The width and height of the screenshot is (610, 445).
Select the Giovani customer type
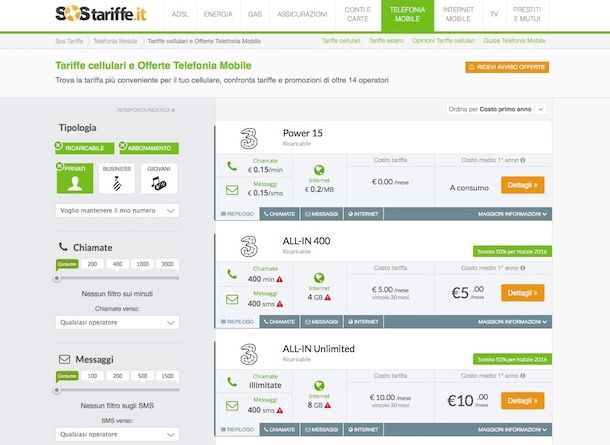click(x=159, y=178)
